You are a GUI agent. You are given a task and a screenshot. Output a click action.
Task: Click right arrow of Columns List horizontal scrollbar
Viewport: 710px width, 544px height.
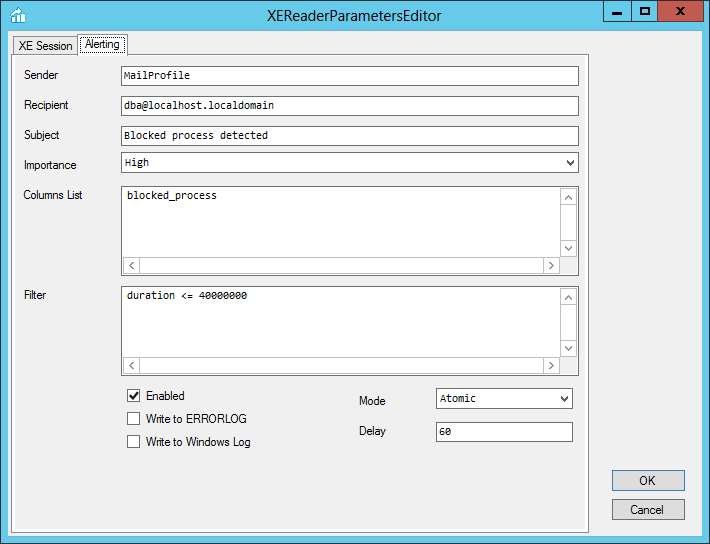click(x=551, y=265)
